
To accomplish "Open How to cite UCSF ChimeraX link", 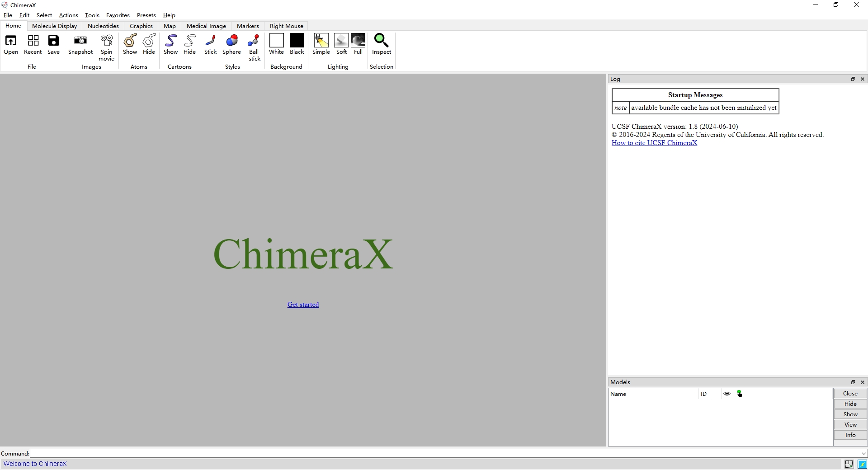I will click(x=654, y=143).
